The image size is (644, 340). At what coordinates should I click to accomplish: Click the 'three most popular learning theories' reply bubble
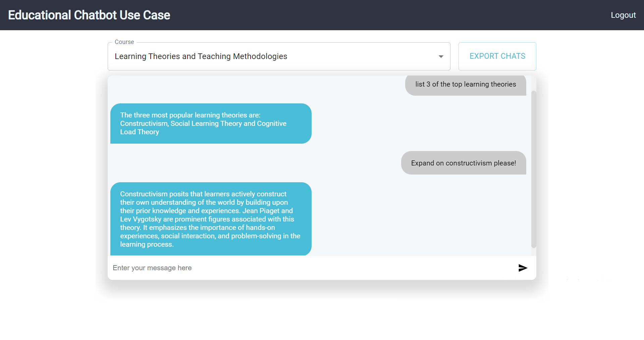211,124
